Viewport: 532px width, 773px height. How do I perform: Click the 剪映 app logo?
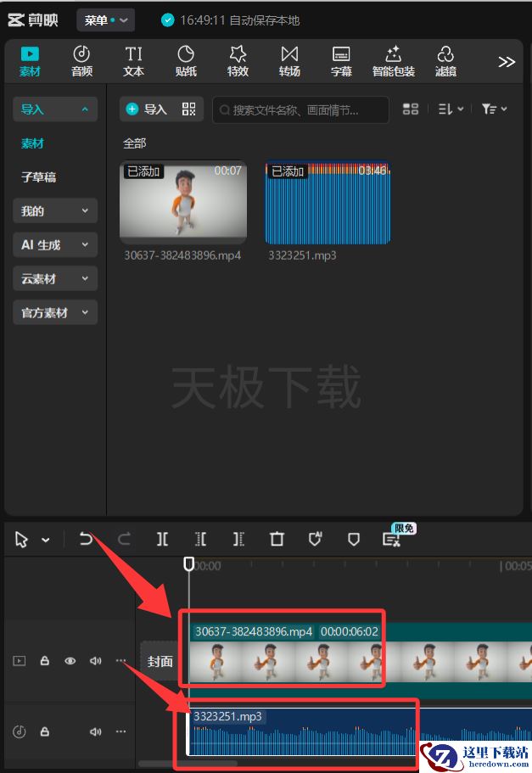pos(33,20)
